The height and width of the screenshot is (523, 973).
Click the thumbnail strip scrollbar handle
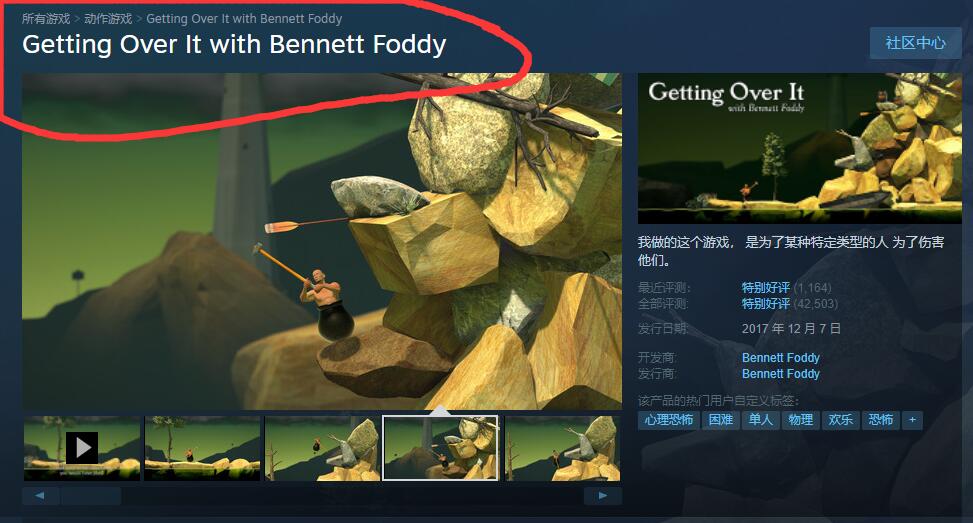coord(91,496)
